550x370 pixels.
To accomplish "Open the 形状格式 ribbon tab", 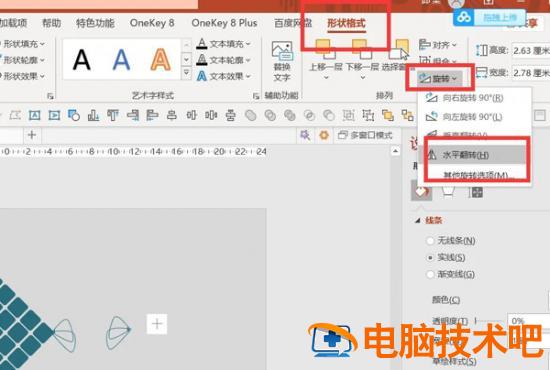I will [346, 23].
